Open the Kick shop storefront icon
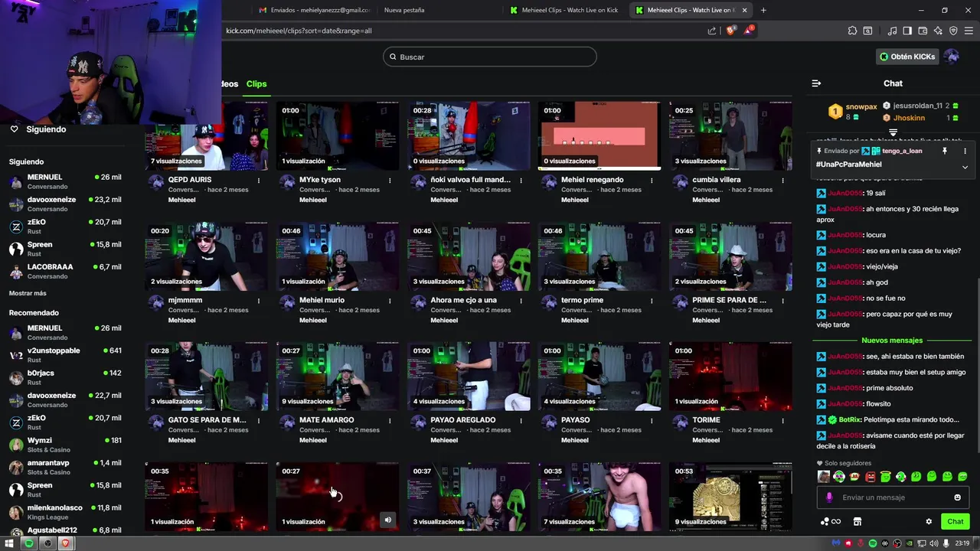 857,522
